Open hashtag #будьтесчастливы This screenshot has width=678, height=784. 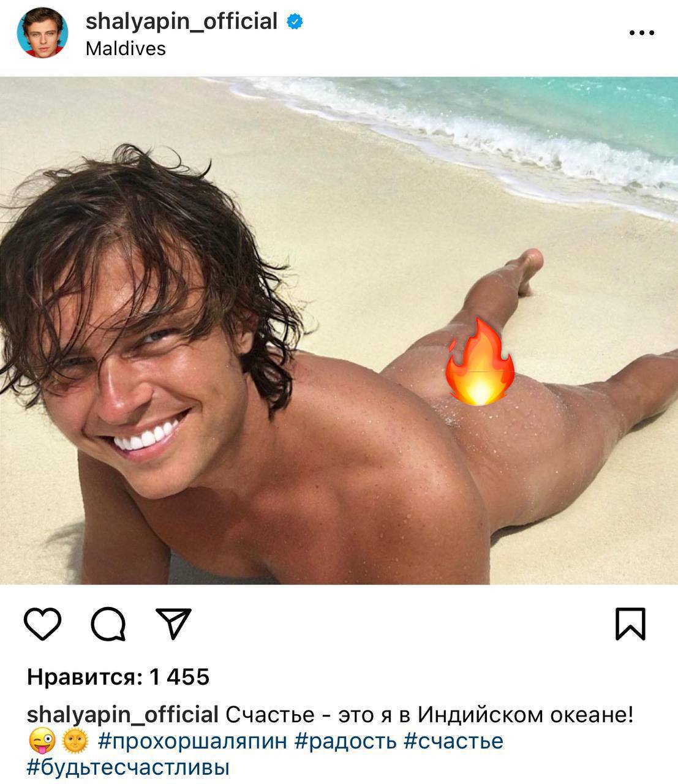[128, 767]
